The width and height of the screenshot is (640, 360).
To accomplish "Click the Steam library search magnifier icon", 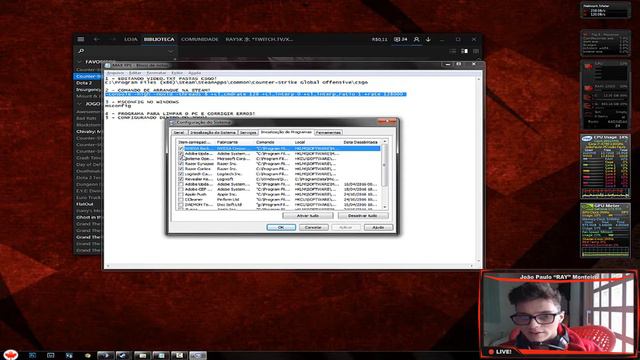I will [x=81, y=51].
